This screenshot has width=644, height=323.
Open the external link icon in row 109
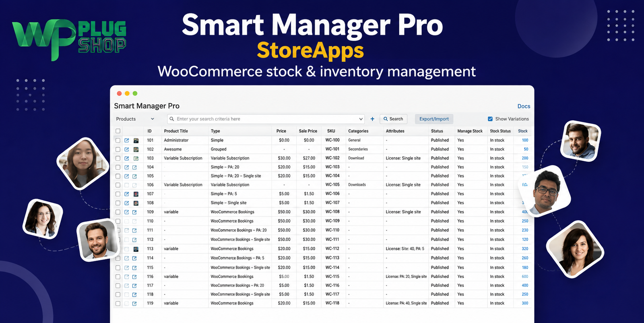tap(134, 212)
